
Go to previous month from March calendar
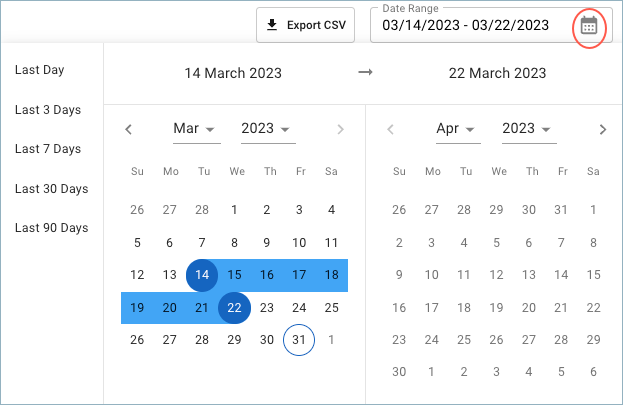click(x=128, y=130)
